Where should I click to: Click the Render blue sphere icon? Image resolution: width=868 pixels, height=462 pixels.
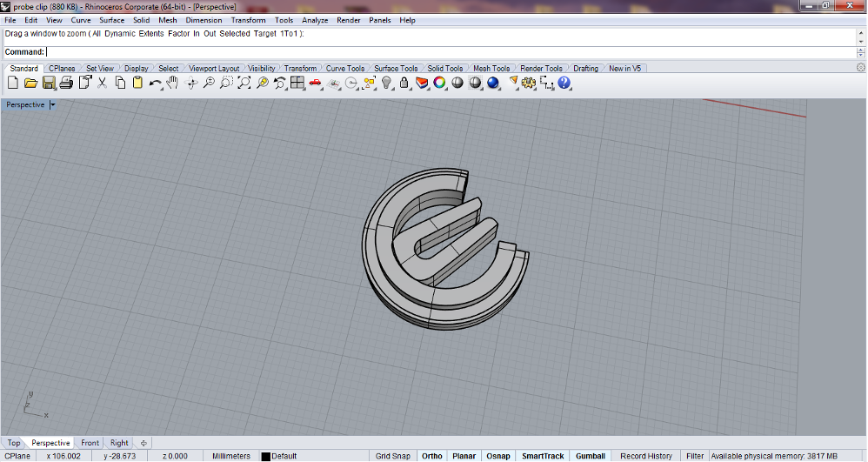pos(492,84)
